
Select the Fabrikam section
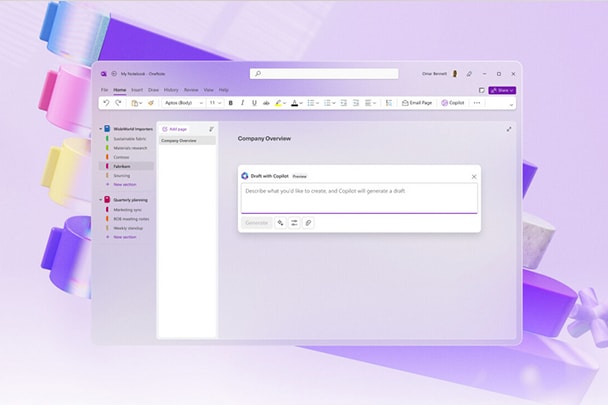coord(126,166)
